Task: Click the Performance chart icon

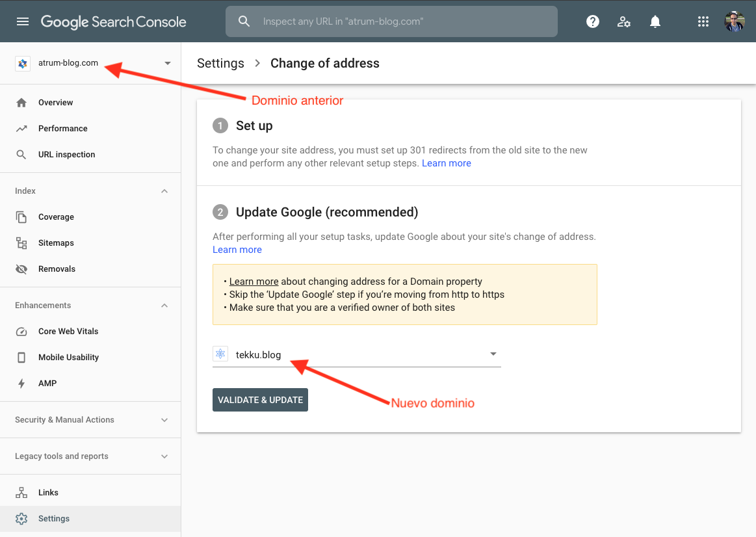Action: (x=22, y=128)
